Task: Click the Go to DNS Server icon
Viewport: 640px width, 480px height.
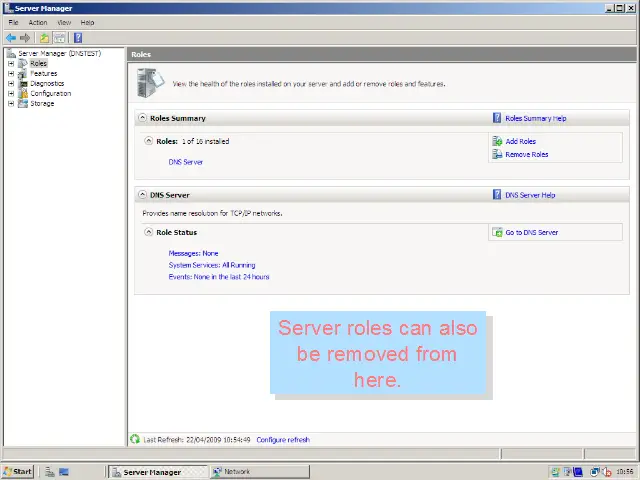Action: [497, 232]
